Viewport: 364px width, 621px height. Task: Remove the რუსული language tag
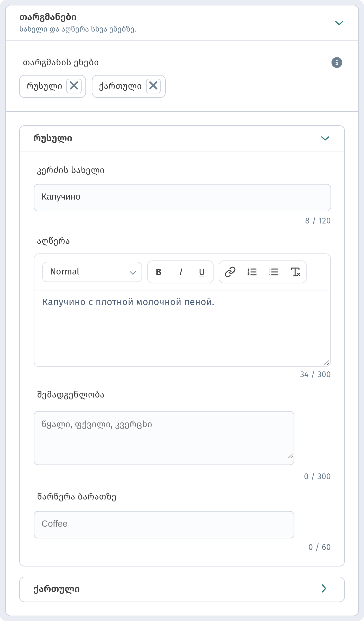[74, 86]
